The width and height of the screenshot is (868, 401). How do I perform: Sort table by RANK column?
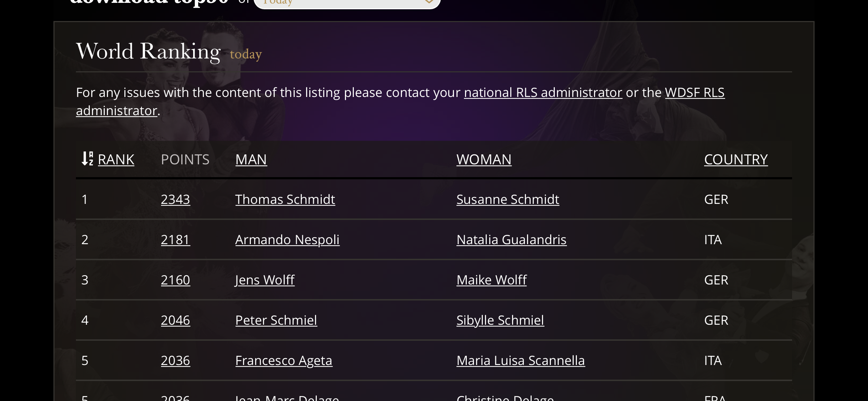click(x=116, y=159)
